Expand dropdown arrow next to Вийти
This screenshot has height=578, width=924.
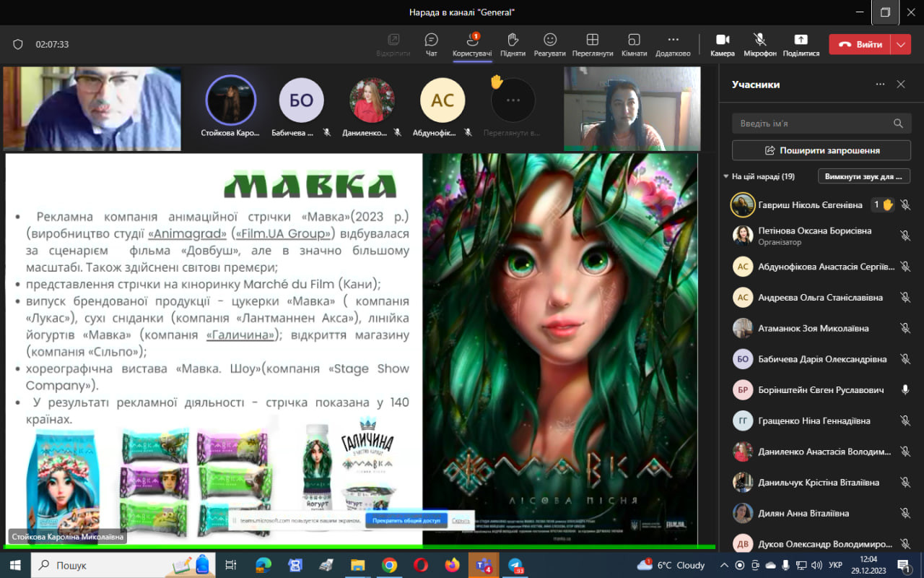900,44
